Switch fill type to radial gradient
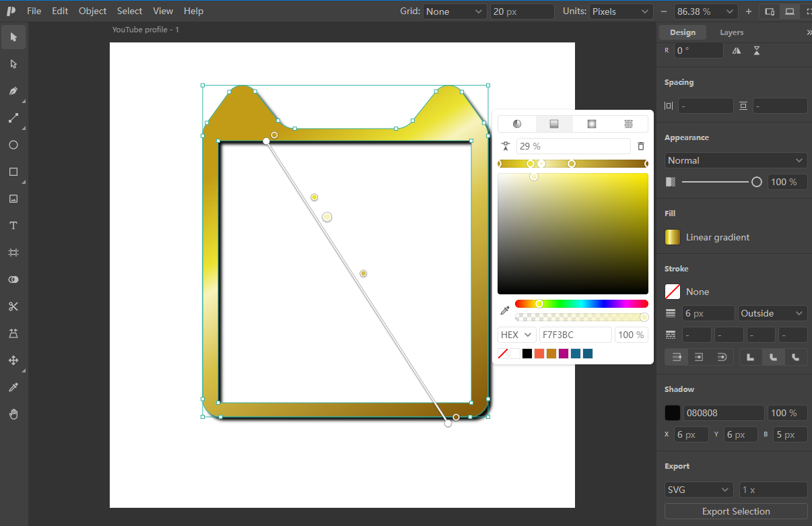 (591, 124)
